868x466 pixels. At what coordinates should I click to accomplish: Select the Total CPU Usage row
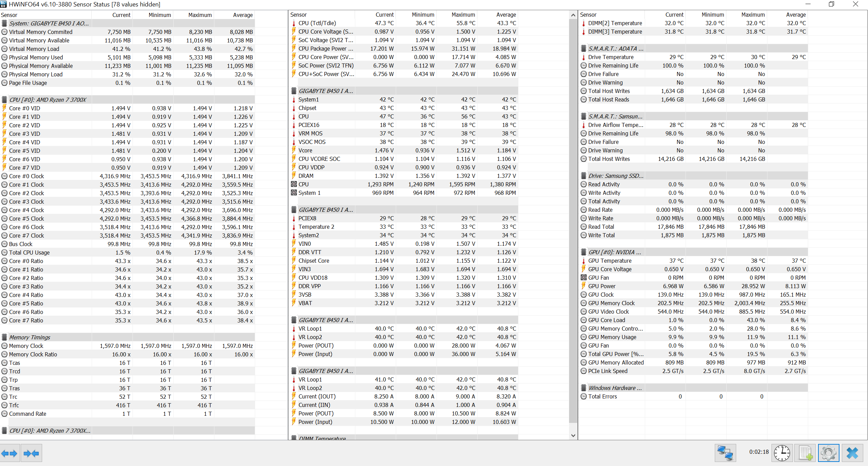click(128, 253)
